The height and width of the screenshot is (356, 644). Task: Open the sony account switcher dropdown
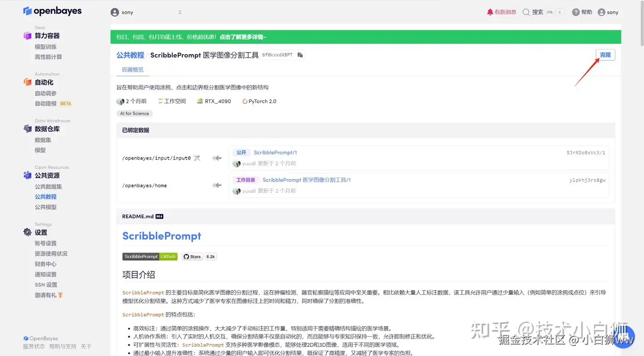point(146,13)
